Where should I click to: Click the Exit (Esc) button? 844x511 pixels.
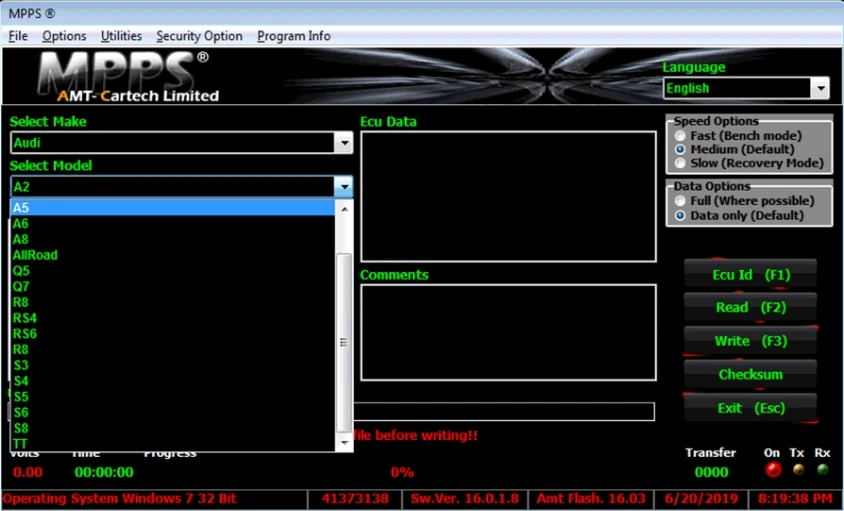tap(750, 408)
